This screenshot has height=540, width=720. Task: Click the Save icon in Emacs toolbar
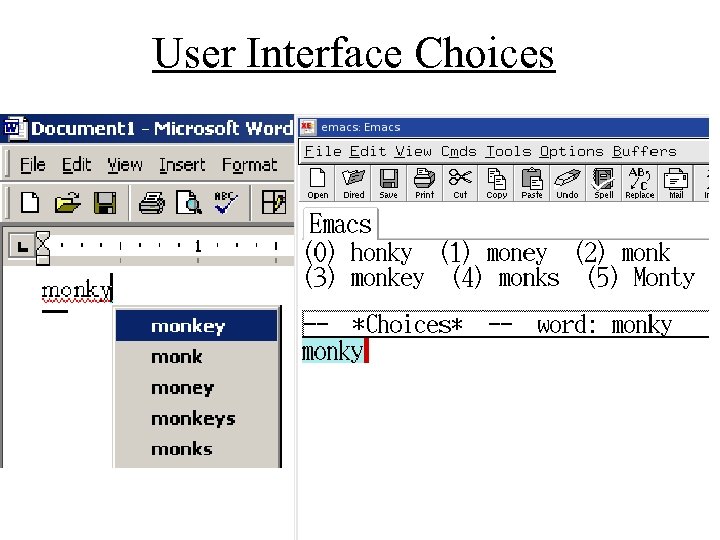click(388, 183)
